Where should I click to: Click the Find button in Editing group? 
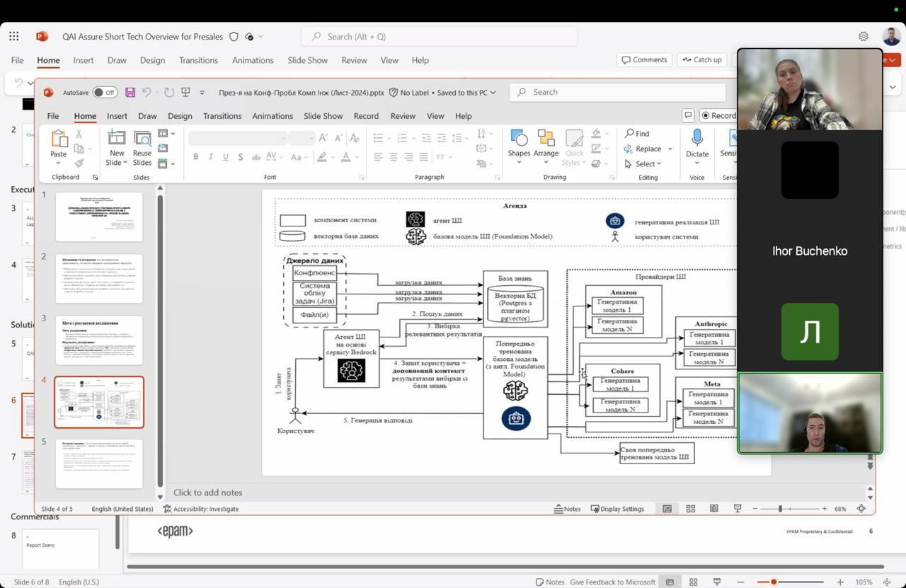tap(636, 133)
